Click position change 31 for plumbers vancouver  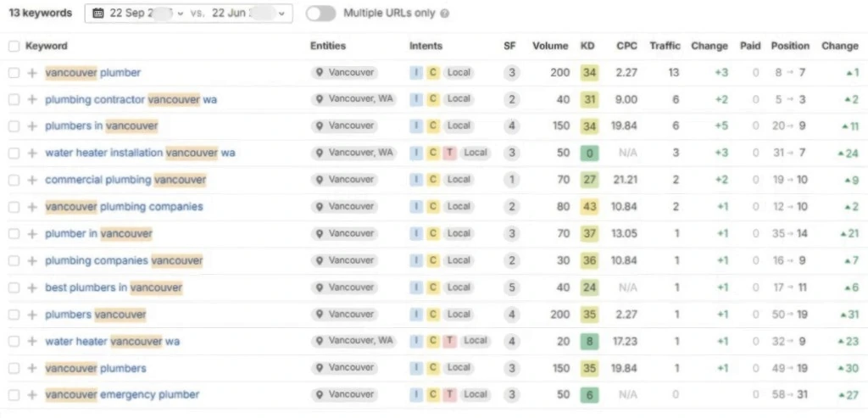click(849, 315)
